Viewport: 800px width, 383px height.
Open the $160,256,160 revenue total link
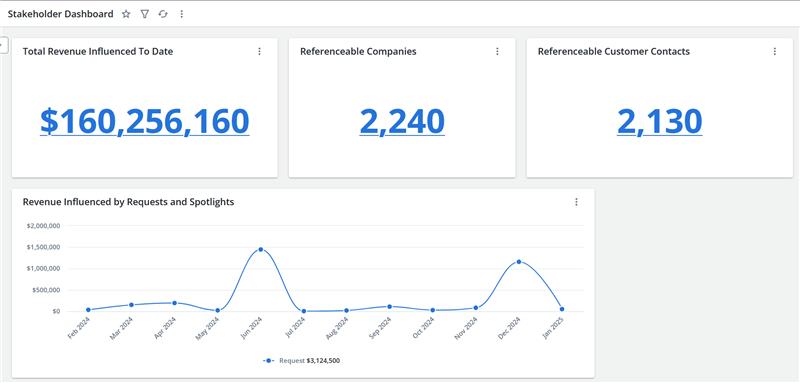(145, 121)
